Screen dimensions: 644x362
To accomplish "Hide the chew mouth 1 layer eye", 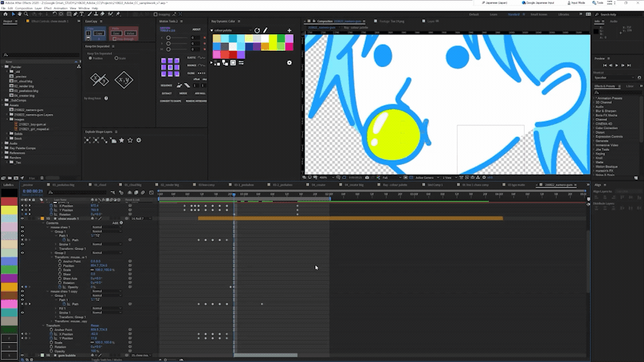I will tap(22, 219).
